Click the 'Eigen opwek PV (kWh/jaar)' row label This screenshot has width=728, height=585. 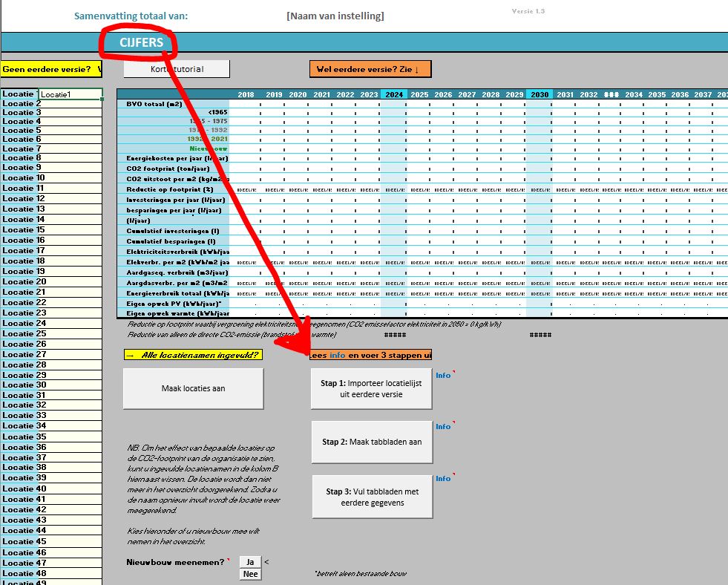(x=174, y=304)
